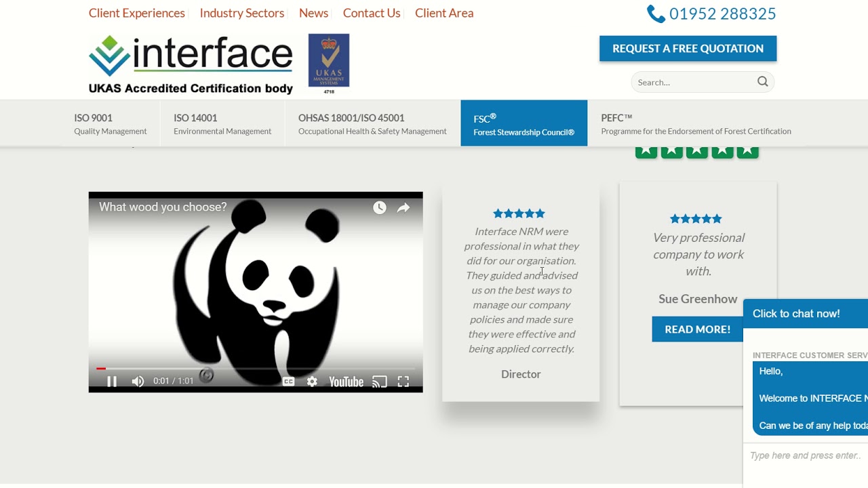Go to Industry Sectors page
Screen dimensions: 868x488
pos(242,13)
